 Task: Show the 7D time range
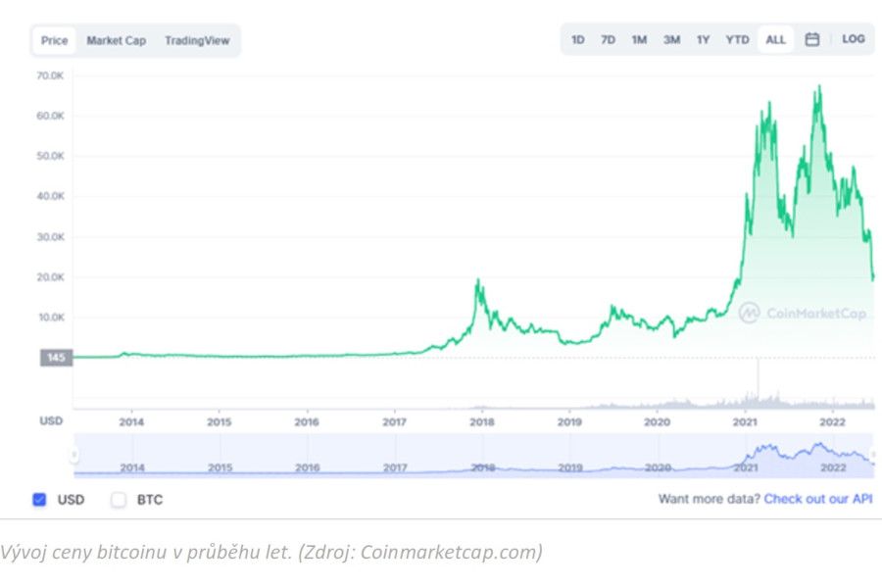click(x=608, y=39)
